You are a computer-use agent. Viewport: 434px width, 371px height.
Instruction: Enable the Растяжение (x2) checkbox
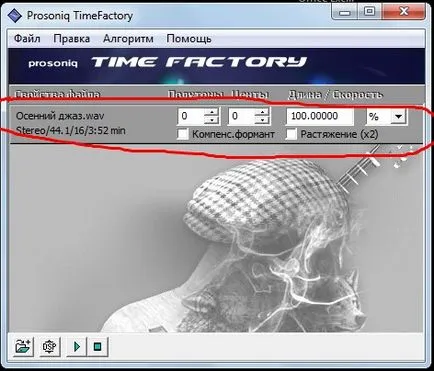point(291,134)
